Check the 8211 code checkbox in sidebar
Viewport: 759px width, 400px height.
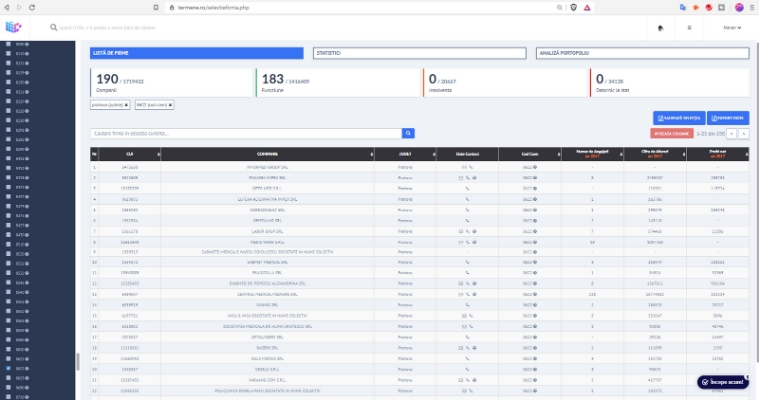(8, 92)
